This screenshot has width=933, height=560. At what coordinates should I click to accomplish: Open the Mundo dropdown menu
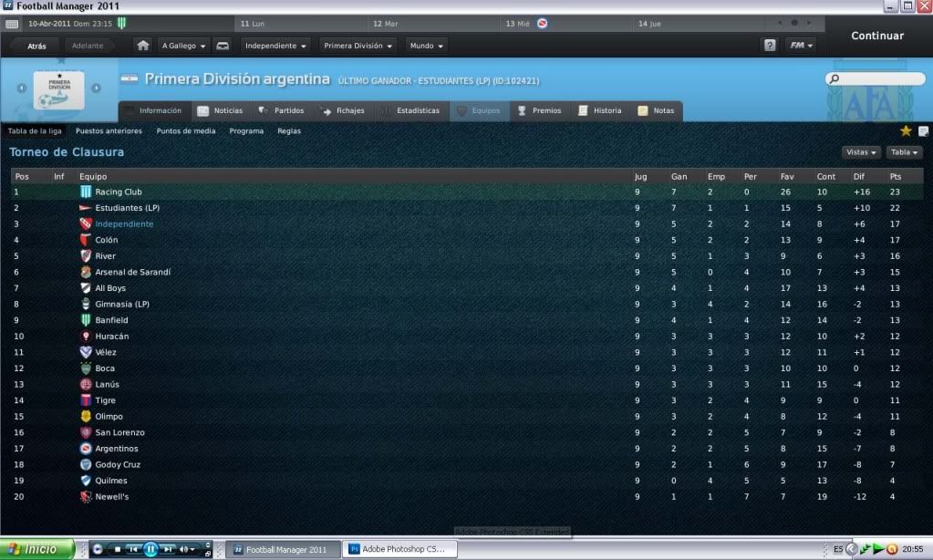[x=426, y=46]
